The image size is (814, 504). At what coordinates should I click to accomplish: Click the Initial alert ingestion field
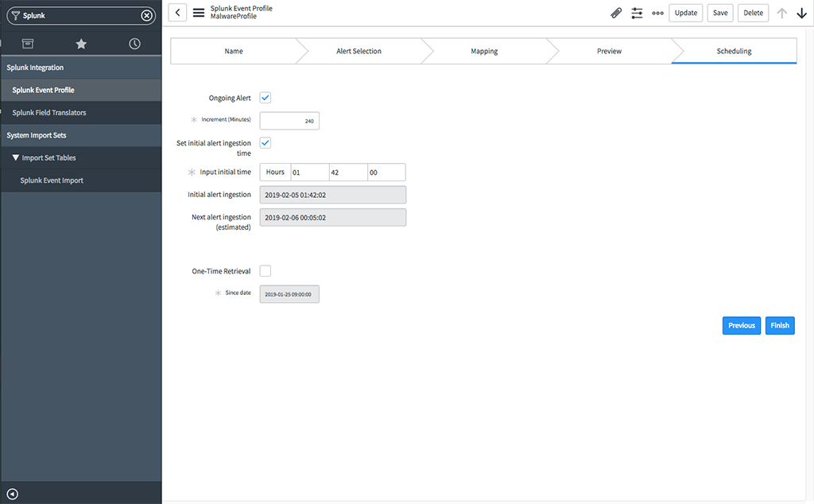(x=333, y=195)
